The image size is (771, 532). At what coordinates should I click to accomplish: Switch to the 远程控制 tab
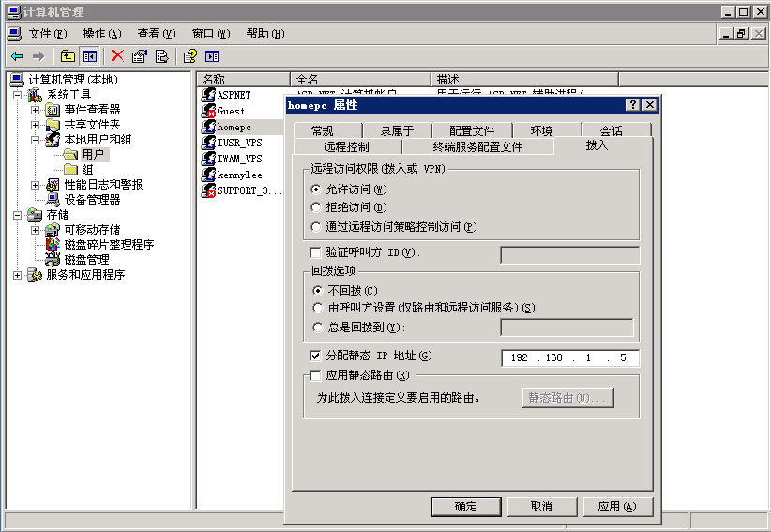347,146
